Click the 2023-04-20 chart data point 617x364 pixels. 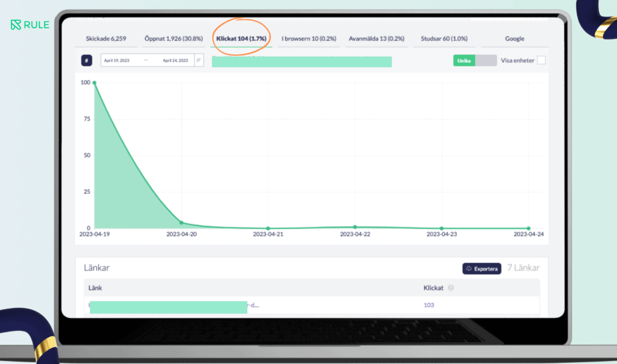(181, 222)
